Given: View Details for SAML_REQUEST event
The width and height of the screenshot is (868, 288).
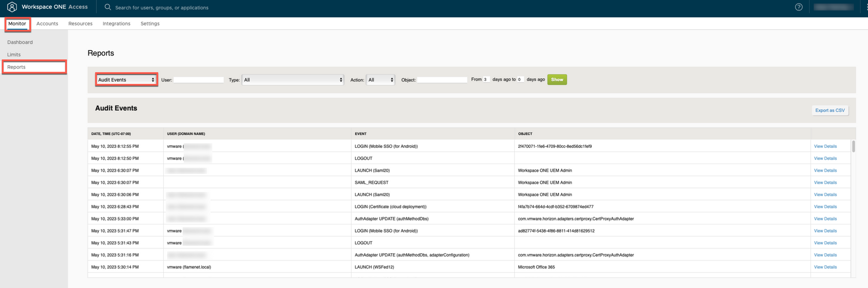Looking at the screenshot, I should tap(825, 183).
